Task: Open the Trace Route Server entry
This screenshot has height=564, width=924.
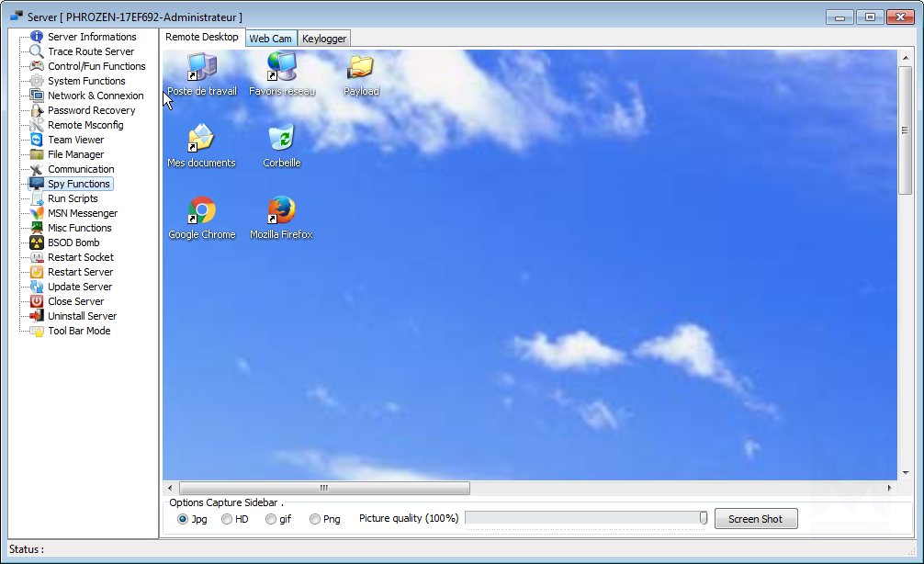Action: click(x=91, y=51)
